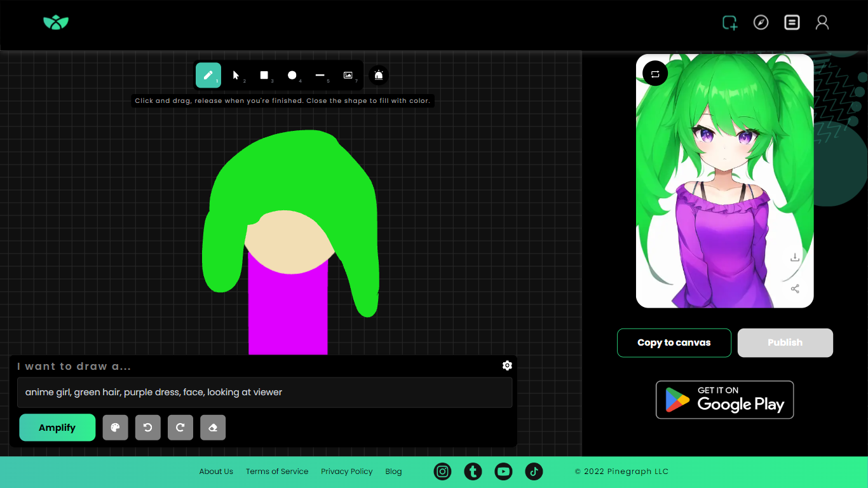This screenshot has width=868, height=488.
Task: Switch to the pointer selection tool
Action: point(236,75)
